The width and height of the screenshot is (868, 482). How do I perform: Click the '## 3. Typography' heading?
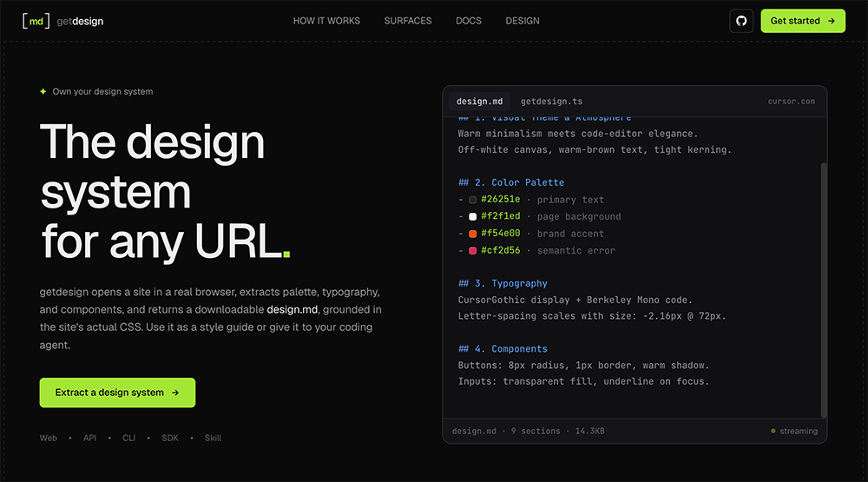coord(503,284)
